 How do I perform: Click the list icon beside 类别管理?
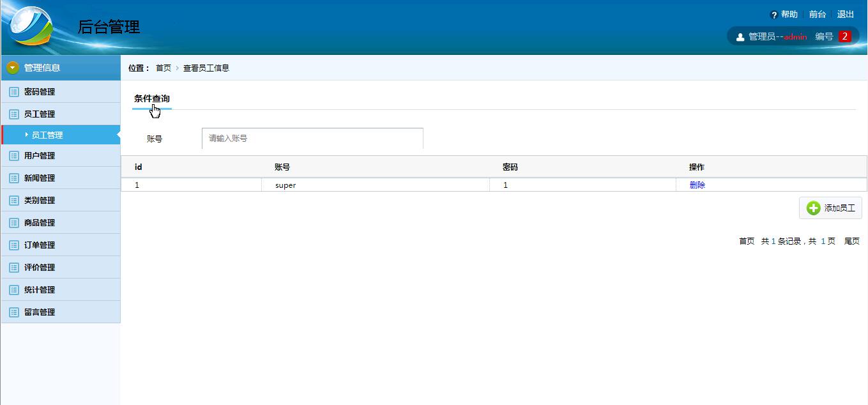[x=14, y=201]
